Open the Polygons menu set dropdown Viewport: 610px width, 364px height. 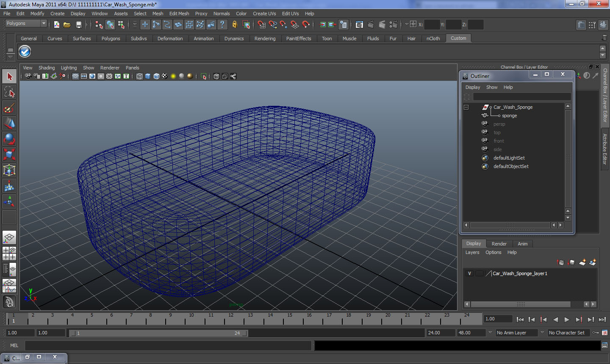26,24
